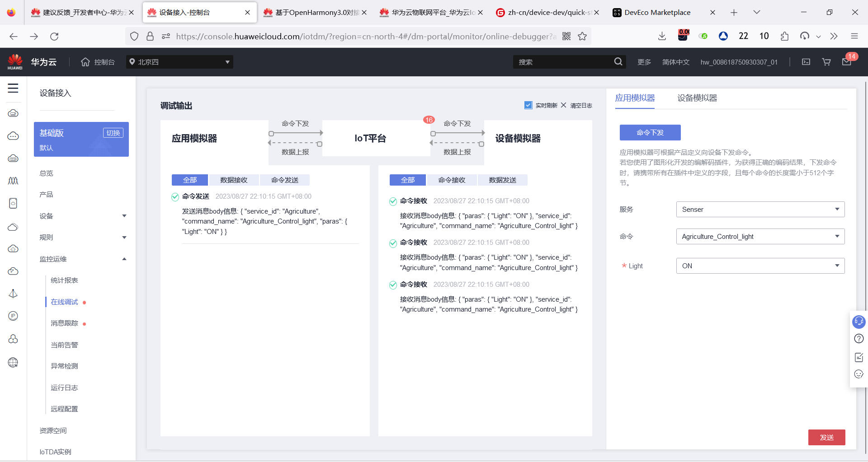868x462 pixels.
Task: Open the hamburger menu in the left sidebar
Action: pos(13,88)
